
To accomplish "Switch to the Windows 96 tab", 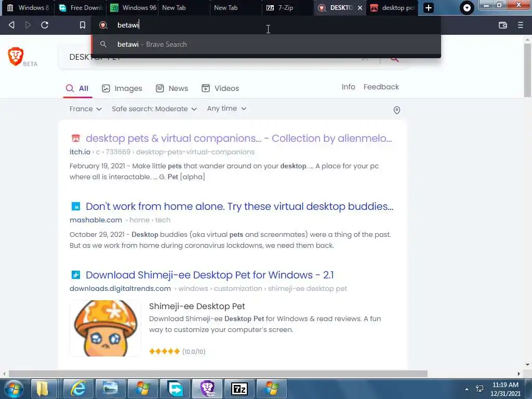I will coord(132,8).
